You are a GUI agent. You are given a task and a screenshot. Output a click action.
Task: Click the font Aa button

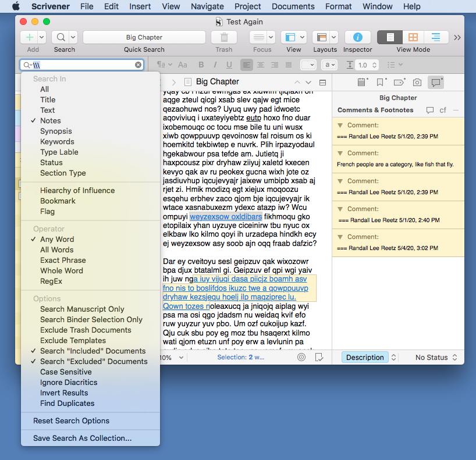(183, 65)
